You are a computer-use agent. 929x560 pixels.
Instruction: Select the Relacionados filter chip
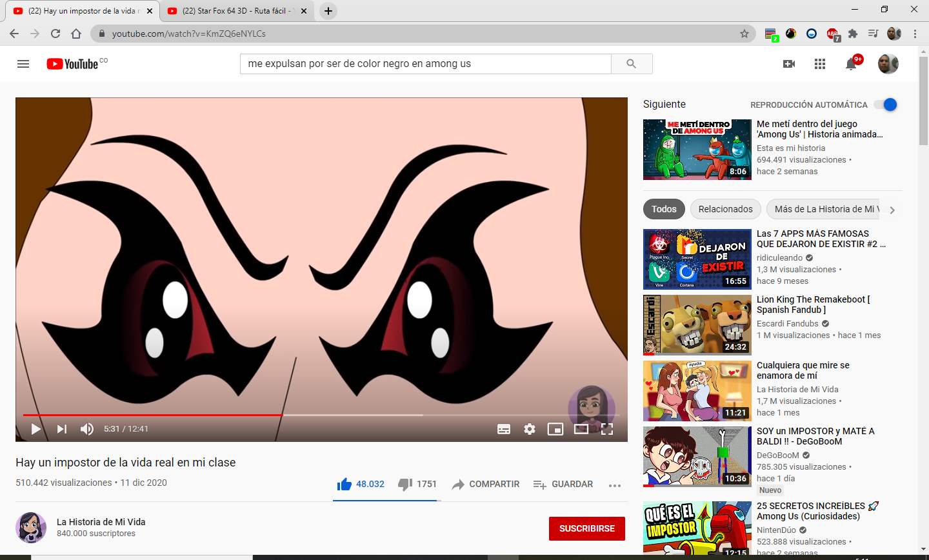click(725, 209)
